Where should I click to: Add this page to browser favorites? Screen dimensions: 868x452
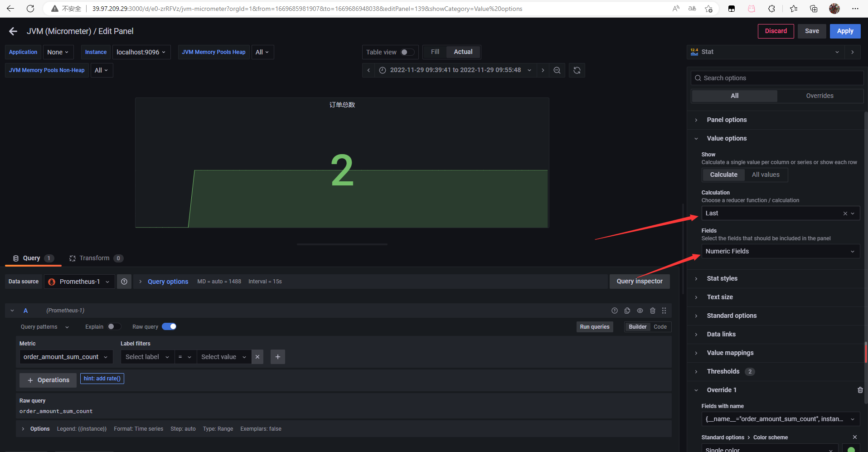pyautogui.click(x=709, y=9)
